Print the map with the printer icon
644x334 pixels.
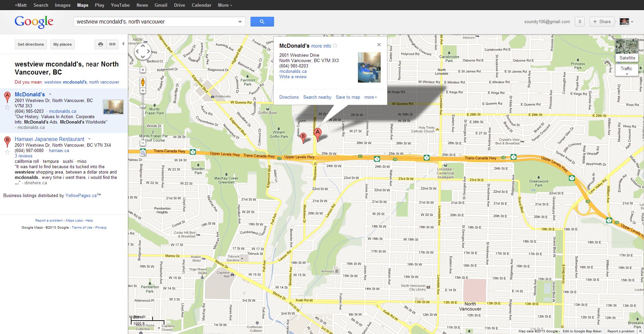coord(101,44)
